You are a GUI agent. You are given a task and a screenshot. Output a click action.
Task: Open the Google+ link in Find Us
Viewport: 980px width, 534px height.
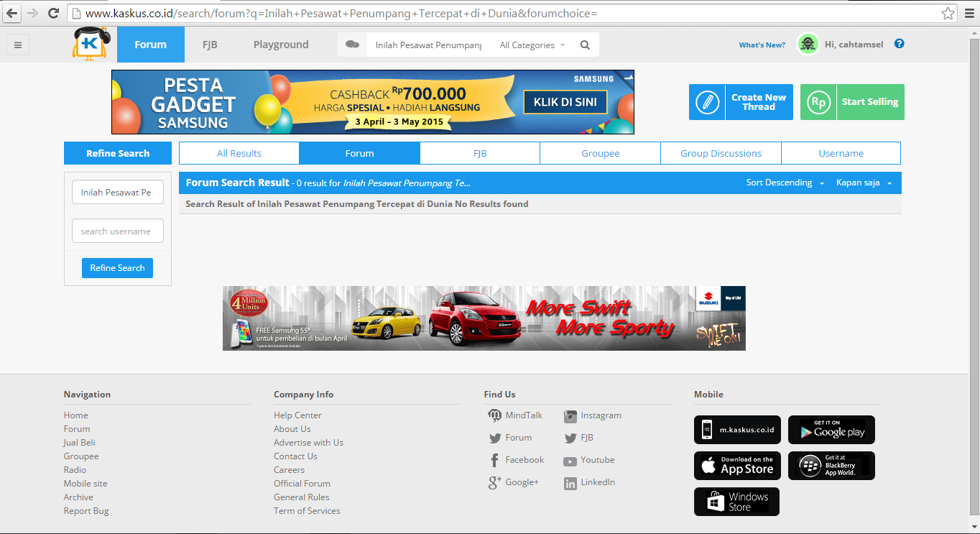513,482
